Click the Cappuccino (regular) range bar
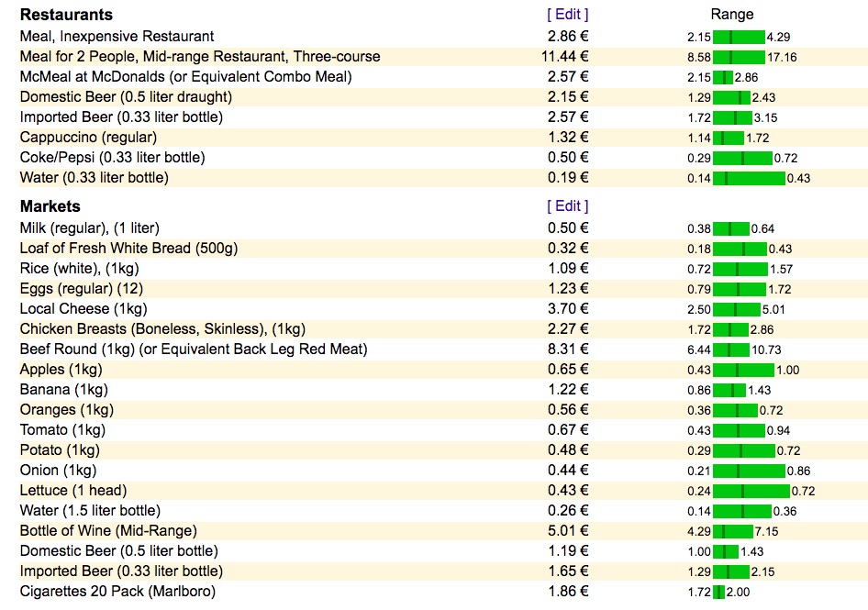The height and width of the screenshot is (610, 868). (x=728, y=138)
